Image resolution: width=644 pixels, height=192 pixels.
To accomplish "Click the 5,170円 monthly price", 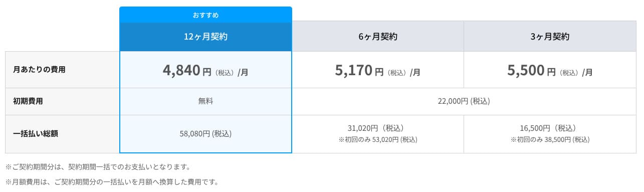I will [x=359, y=70].
